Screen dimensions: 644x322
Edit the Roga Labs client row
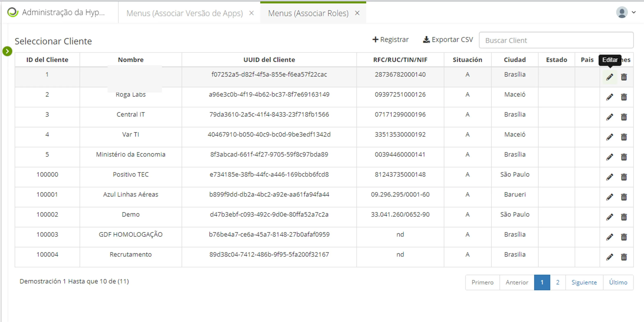[x=610, y=97]
